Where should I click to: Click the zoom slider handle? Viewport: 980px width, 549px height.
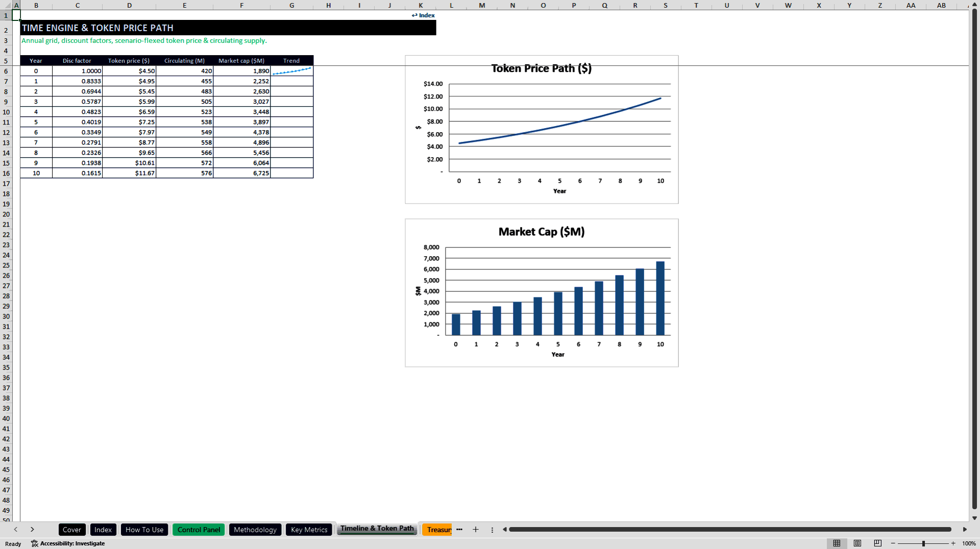point(923,543)
